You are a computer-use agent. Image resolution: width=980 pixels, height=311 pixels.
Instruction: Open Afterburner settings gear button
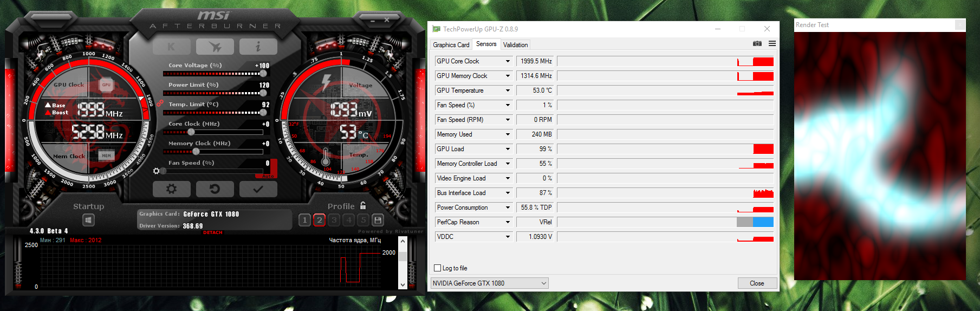tap(172, 189)
